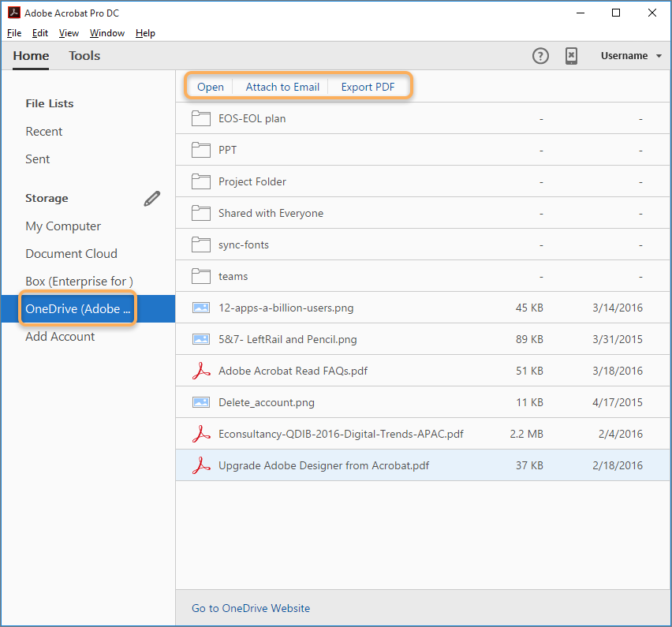Select Shared with Everyone folder name
672x627 pixels.
tap(271, 213)
